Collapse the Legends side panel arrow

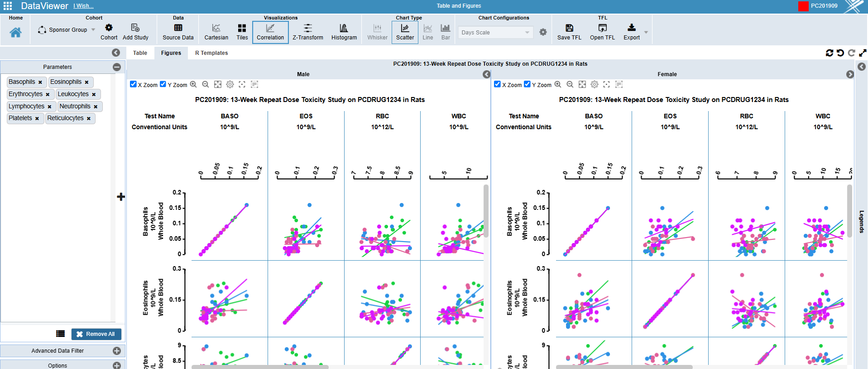point(862,67)
